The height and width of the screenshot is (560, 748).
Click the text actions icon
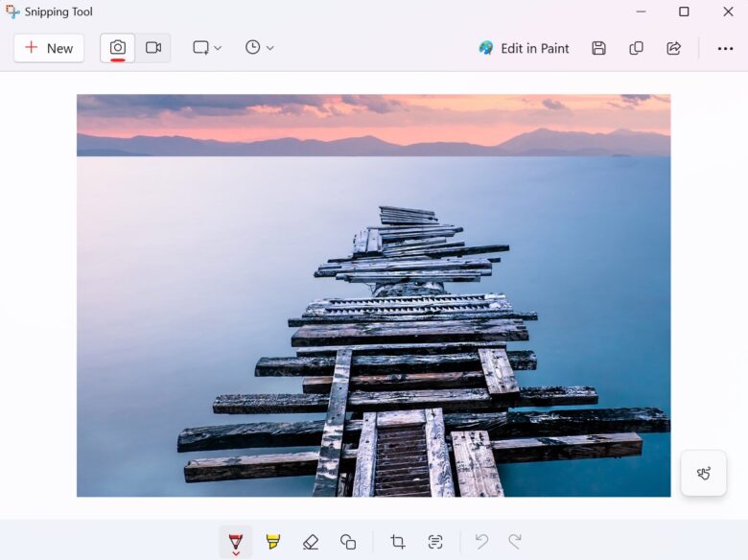click(x=435, y=542)
